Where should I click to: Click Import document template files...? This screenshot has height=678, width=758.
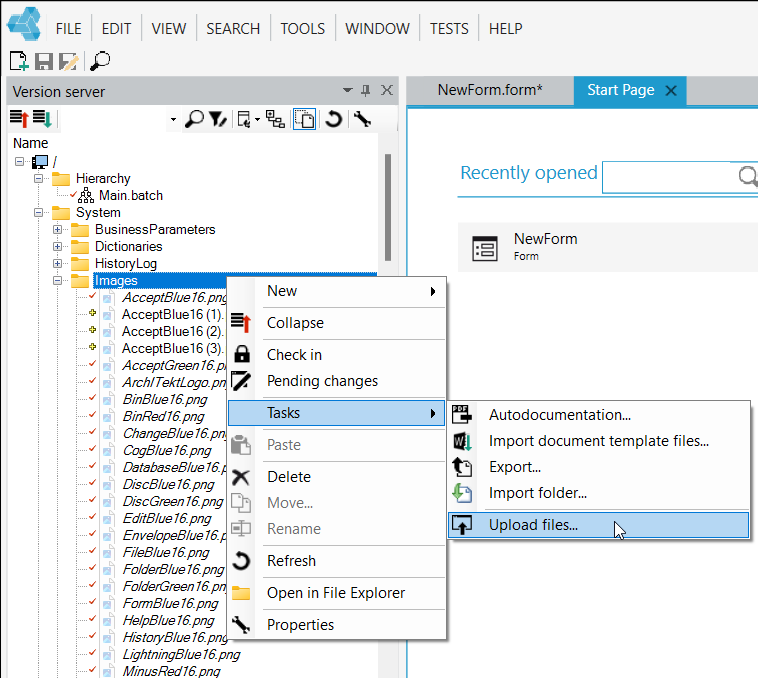599,441
